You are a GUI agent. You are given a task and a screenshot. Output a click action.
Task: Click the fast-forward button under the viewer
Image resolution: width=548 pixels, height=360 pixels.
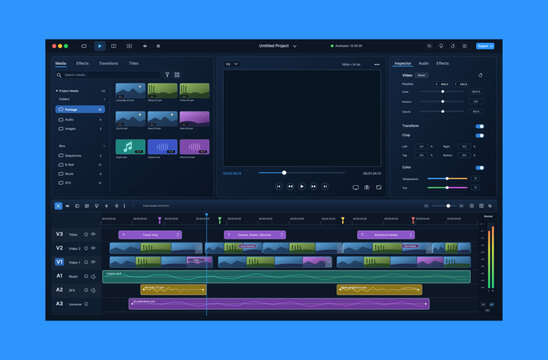[x=313, y=186]
